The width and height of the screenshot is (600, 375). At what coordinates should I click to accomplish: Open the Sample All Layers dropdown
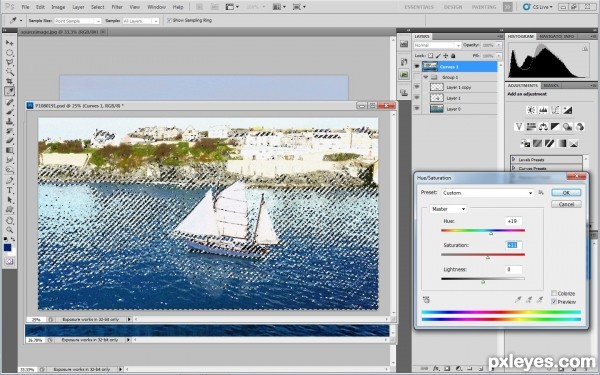pyautogui.click(x=140, y=21)
